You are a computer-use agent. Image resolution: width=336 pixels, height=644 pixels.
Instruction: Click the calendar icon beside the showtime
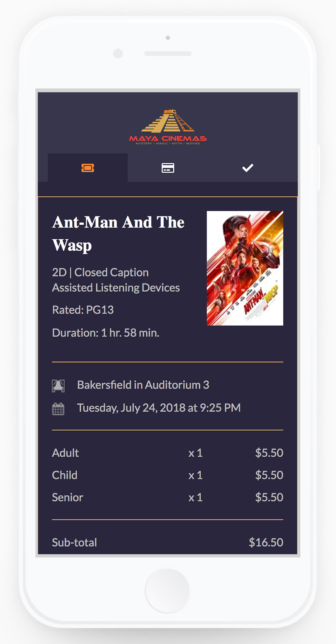point(59,408)
